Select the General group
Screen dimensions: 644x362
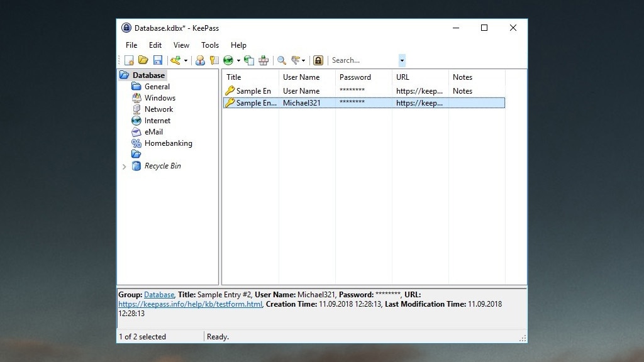click(x=157, y=87)
